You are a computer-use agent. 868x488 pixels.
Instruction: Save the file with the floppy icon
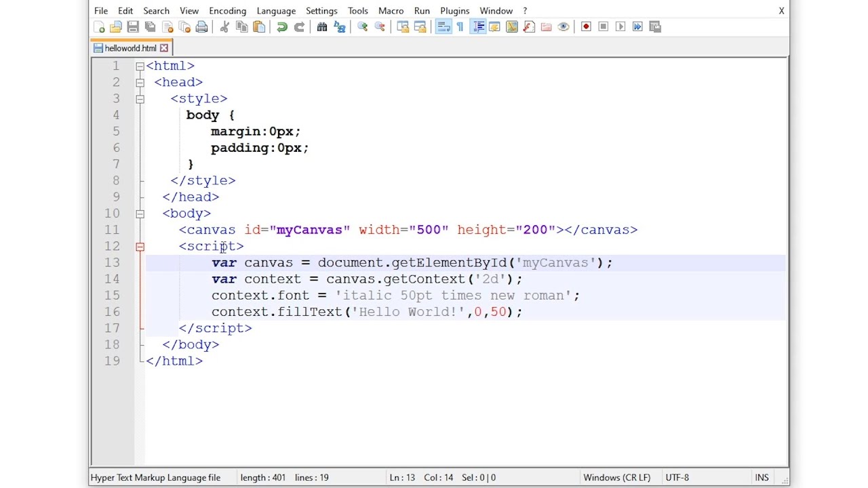pyautogui.click(x=133, y=26)
